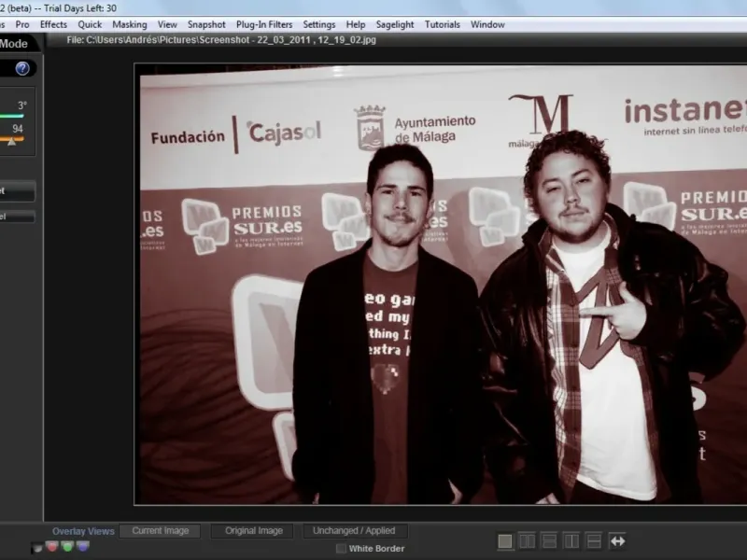The width and height of the screenshot is (747, 560).
Task: Select the single image view layout icon
Action: point(505,541)
